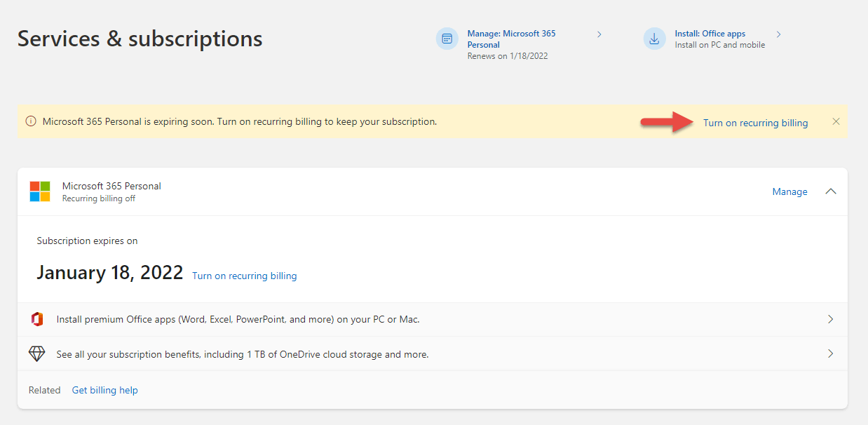868x425 pixels.
Task: Click the chevron beside Manage Microsoft 365 Personal
Action: click(599, 33)
